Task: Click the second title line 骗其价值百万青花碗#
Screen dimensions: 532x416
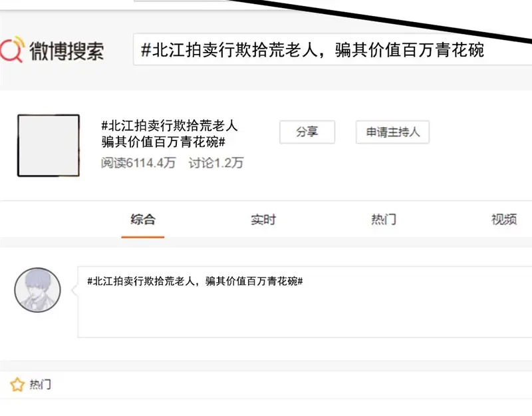Action: coord(163,142)
